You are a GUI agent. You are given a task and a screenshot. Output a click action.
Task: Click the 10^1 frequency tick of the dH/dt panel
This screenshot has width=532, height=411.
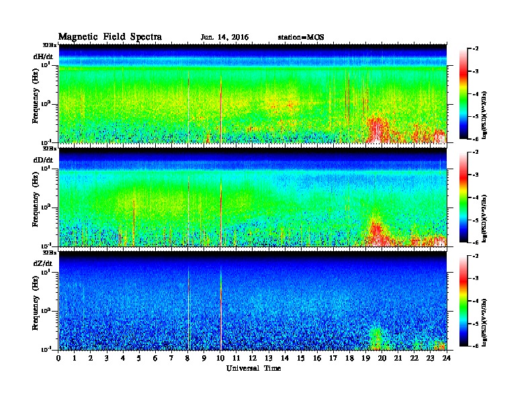46,64
